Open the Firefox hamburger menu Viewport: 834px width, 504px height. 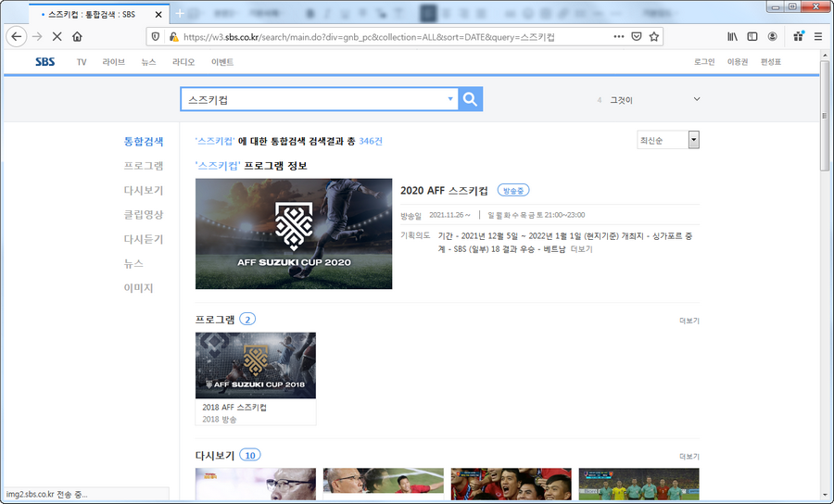818,37
